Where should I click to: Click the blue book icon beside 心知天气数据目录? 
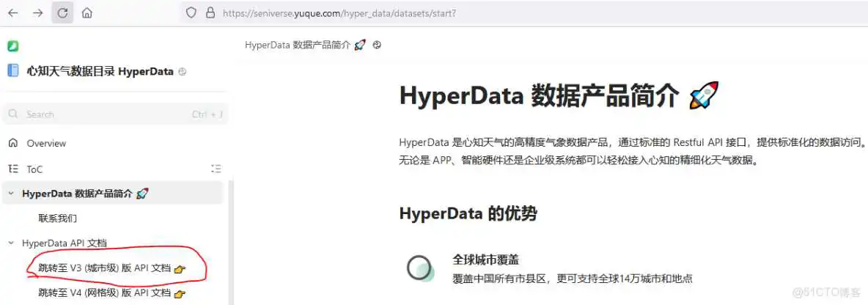[12, 71]
